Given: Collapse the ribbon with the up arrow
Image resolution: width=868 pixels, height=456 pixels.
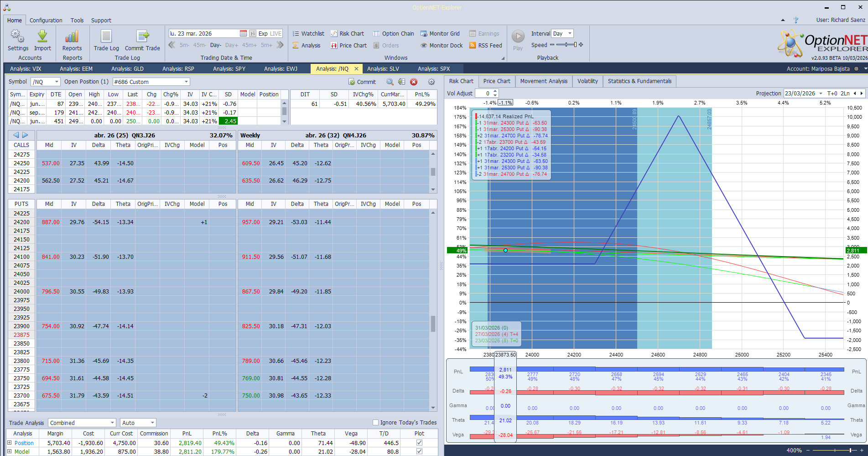Looking at the screenshot, I should click(783, 20).
